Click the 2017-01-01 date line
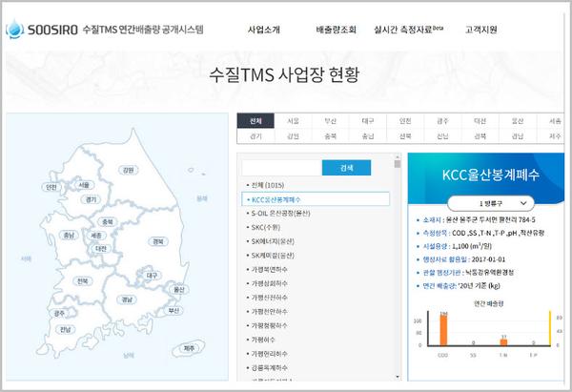This screenshot has height=392, width=572. [464, 259]
